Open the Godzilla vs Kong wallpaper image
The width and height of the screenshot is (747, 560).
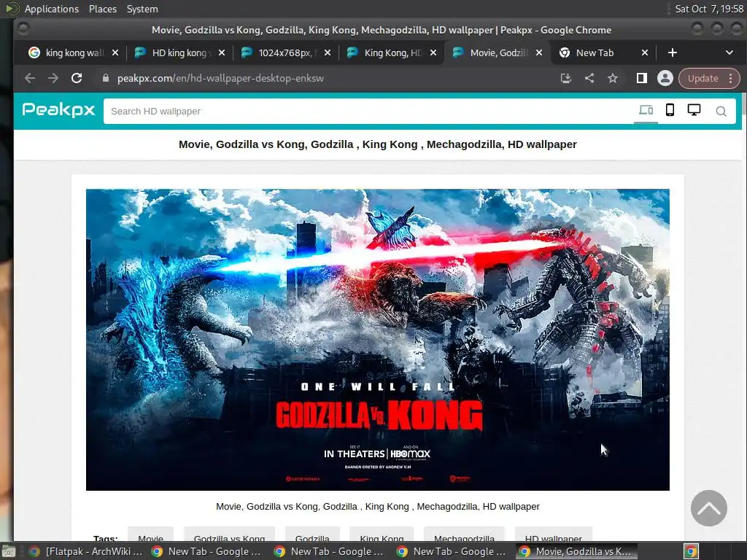point(378,340)
